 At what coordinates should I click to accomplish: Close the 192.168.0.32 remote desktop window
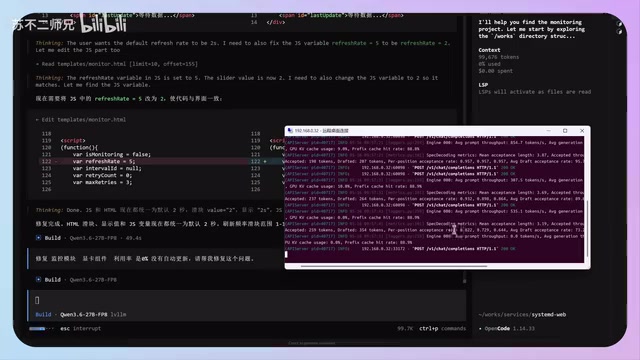[x=582, y=131]
